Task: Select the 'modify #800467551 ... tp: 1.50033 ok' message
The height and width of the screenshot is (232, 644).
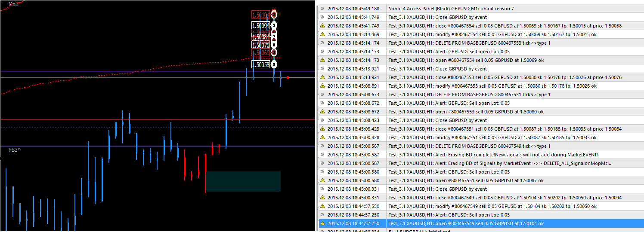Action: pos(492,137)
